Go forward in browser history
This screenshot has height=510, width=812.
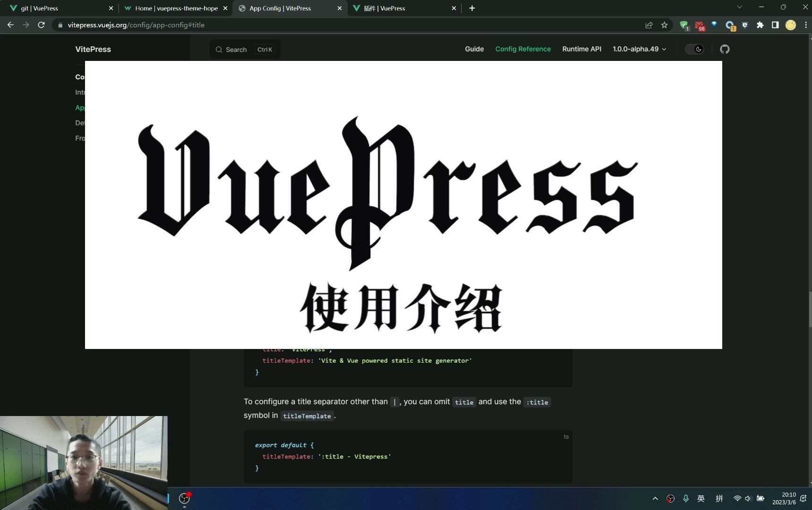click(26, 25)
